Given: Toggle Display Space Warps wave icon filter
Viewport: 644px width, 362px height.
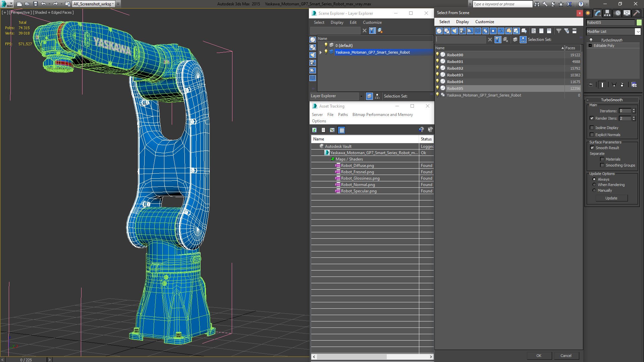Looking at the screenshot, I should [478, 31].
